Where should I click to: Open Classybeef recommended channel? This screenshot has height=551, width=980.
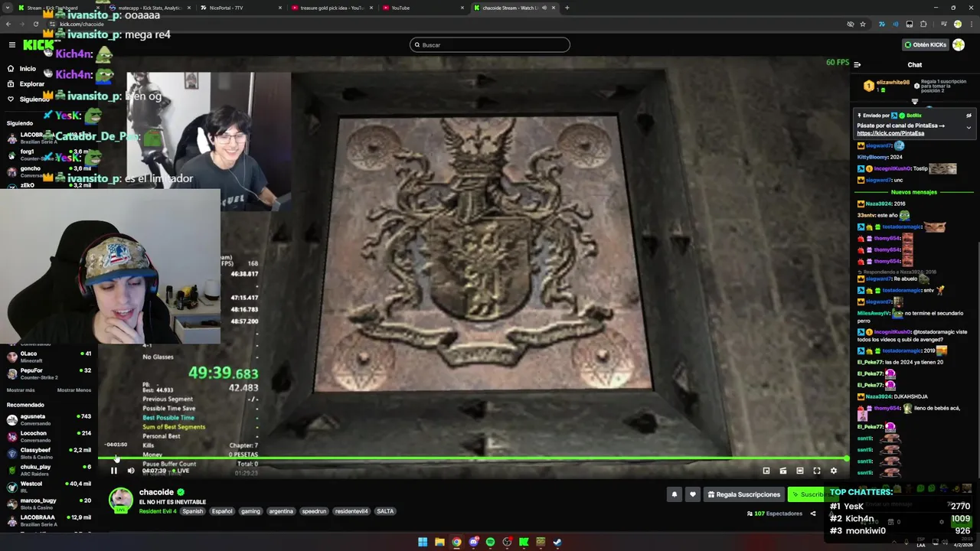[x=49, y=453]
